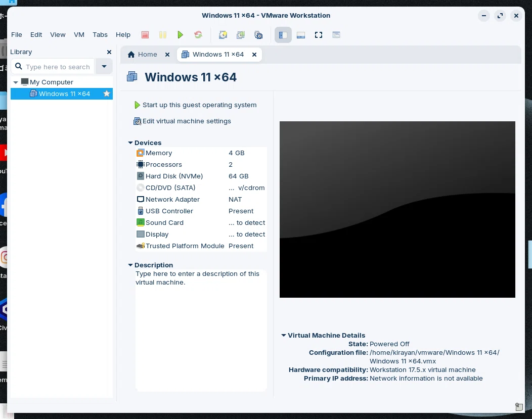Image resolution: width=532 pixels, height=419 pixels.
Task: Open the Library search filter dropdown
Action: coord(104,67)
